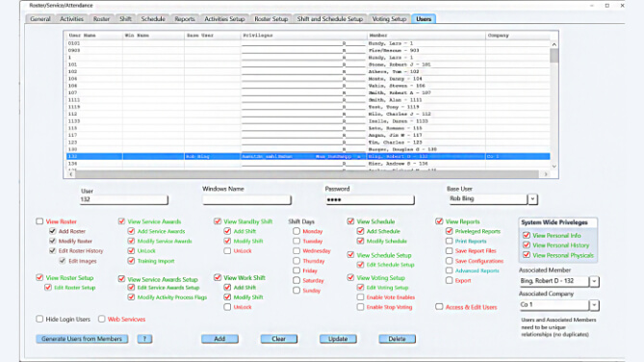Check the Export privilege
644x362 pixels.
449,280
